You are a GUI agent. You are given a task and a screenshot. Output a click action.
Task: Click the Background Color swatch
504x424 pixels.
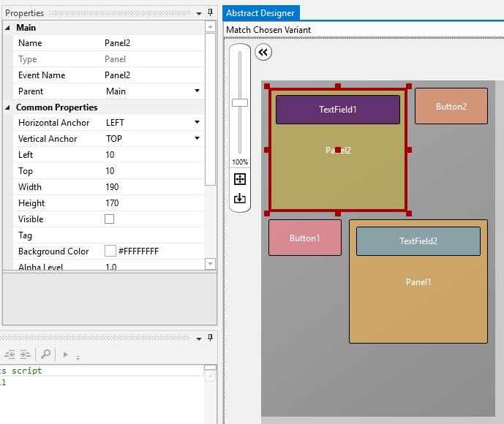tap(110, 251)
